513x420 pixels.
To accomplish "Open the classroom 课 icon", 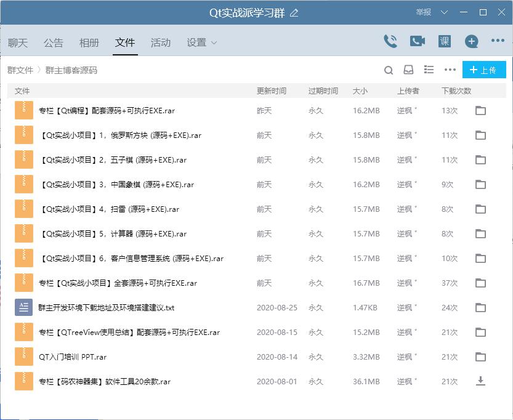I will point(444,41).
